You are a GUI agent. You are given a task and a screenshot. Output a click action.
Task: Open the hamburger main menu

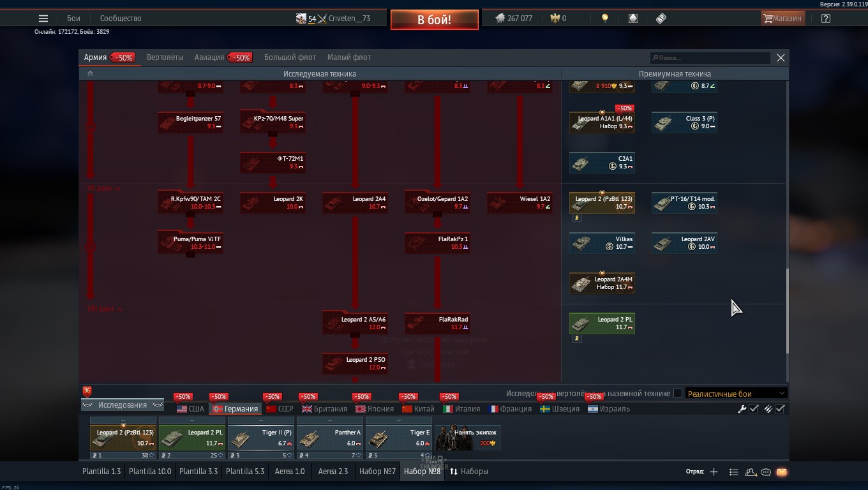[x=43, y=19]
